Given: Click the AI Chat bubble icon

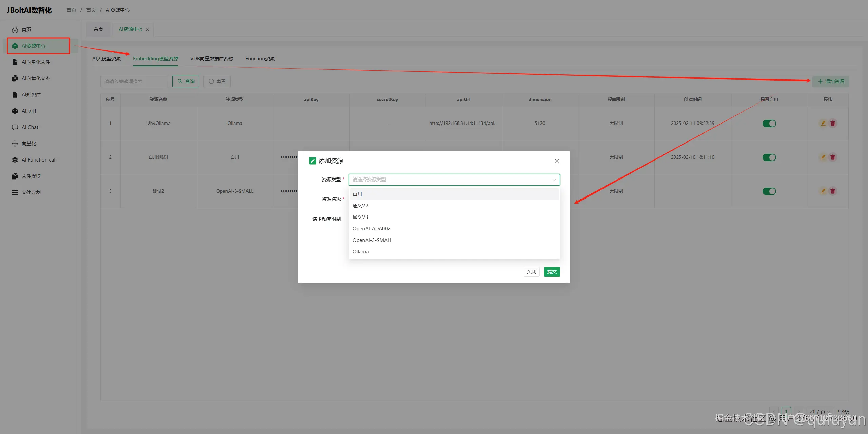Looking at the screenshot, I should pyautogui.click(x=15, y=127).
